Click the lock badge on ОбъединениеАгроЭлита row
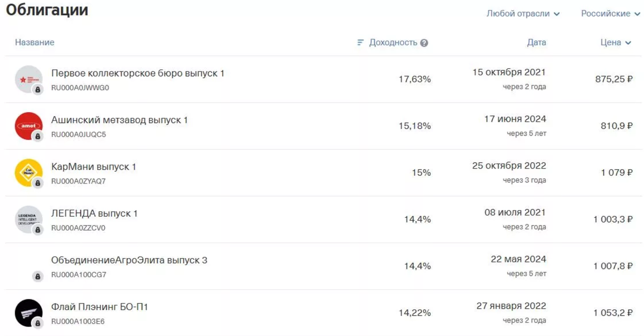The image size is (644, 336). [x=38, y=276]
